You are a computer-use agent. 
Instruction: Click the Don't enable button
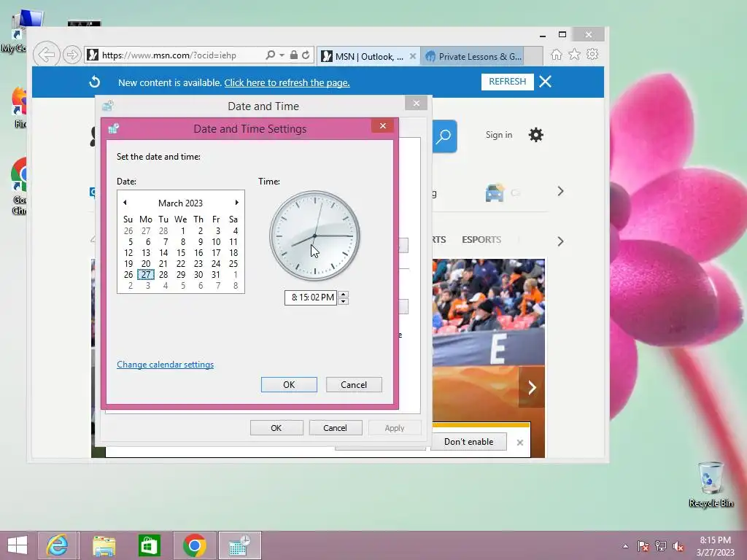(469, 441)
